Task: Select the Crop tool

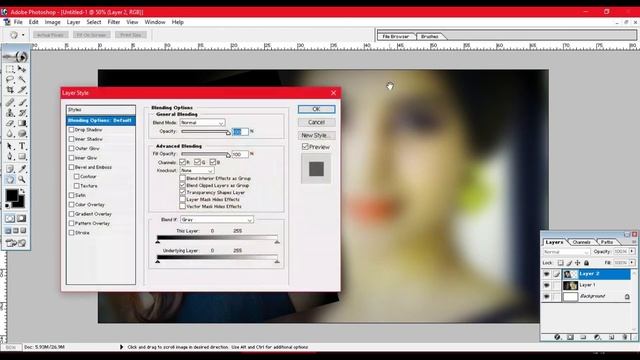Action: tap(10, 89)
